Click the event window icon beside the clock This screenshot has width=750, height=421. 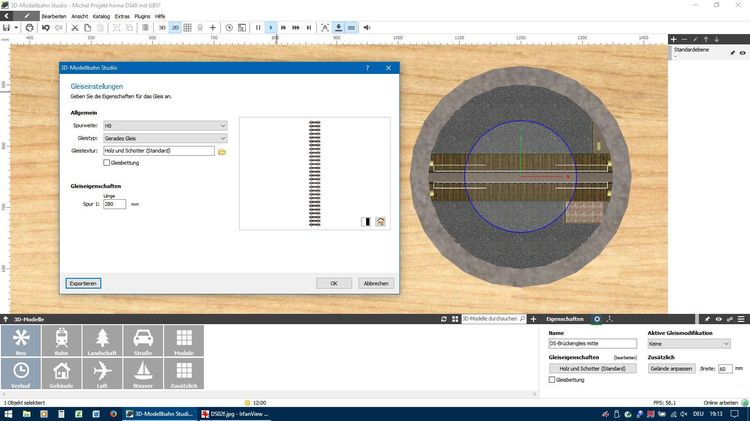point(242,28)
